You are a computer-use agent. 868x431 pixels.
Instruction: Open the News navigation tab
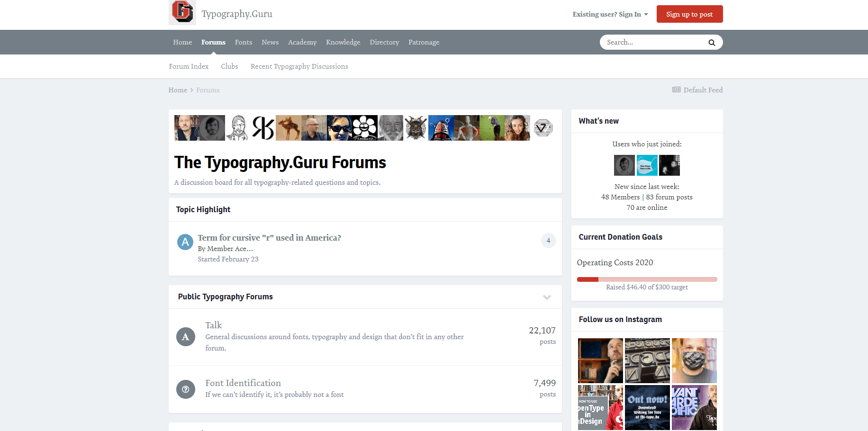(x=270, y=42)
